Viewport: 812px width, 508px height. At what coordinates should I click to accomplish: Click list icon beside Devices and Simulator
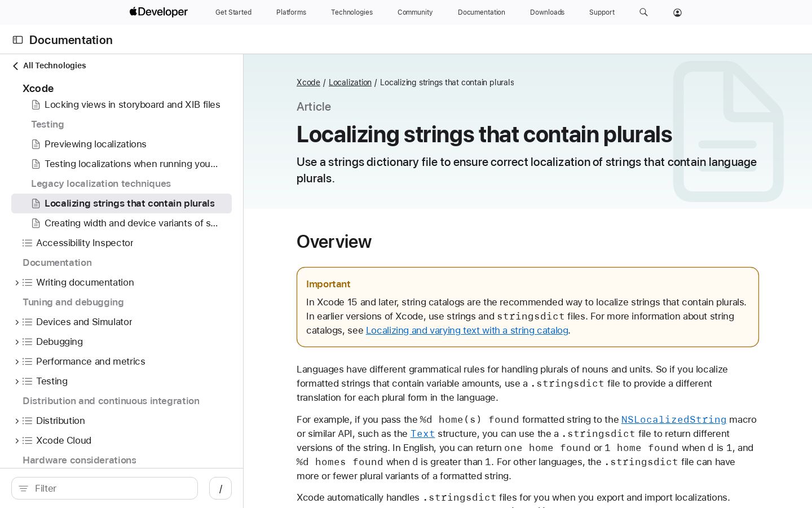point(27,322)
